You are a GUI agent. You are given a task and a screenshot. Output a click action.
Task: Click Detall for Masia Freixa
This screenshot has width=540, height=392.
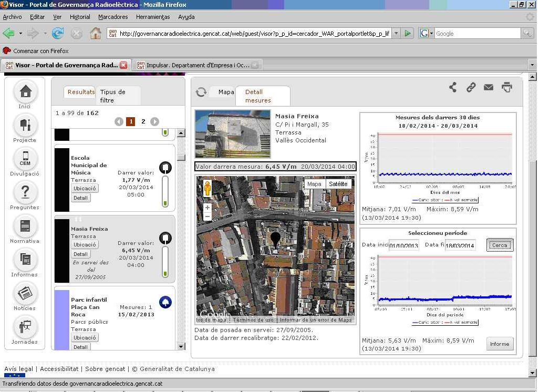(x=80, y=254)
